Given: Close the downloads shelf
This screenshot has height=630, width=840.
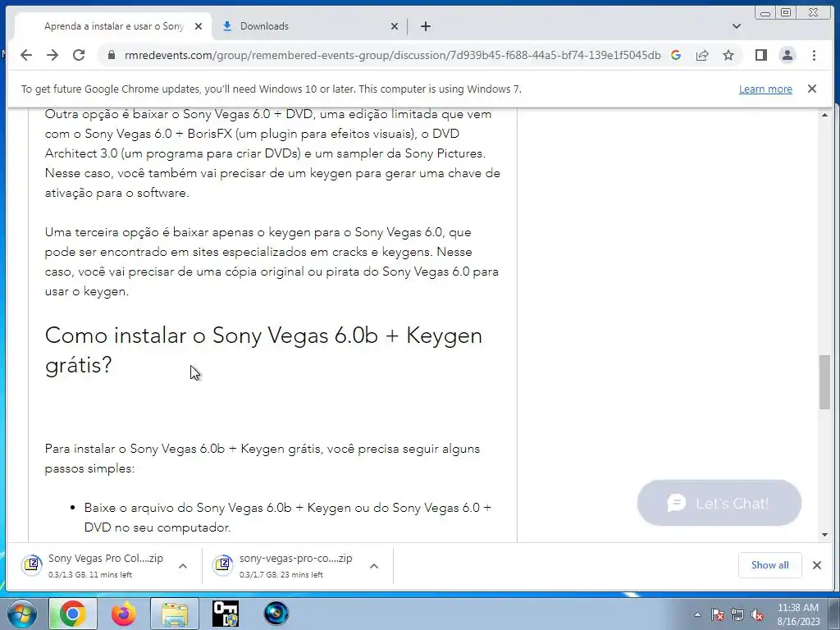Looking at the screenshot, I should click(x=817, y=565).
